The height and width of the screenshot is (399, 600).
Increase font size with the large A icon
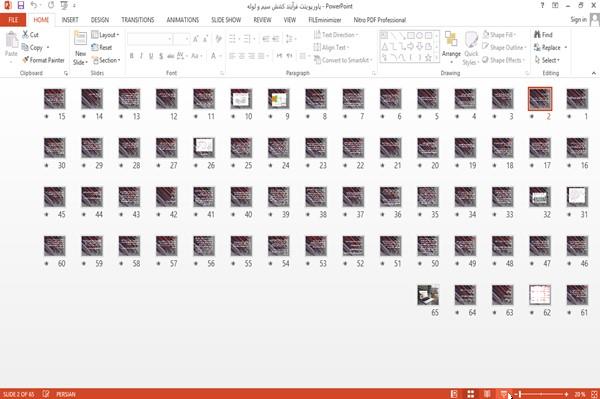[x=196, y=39]
